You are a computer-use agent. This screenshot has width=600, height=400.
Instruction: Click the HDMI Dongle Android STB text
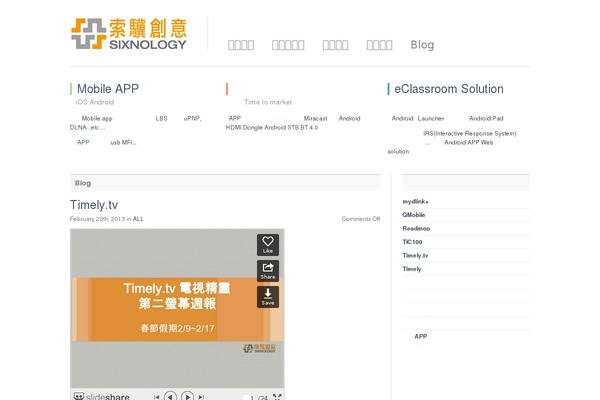pyautogui.click(x=272, y=127)
